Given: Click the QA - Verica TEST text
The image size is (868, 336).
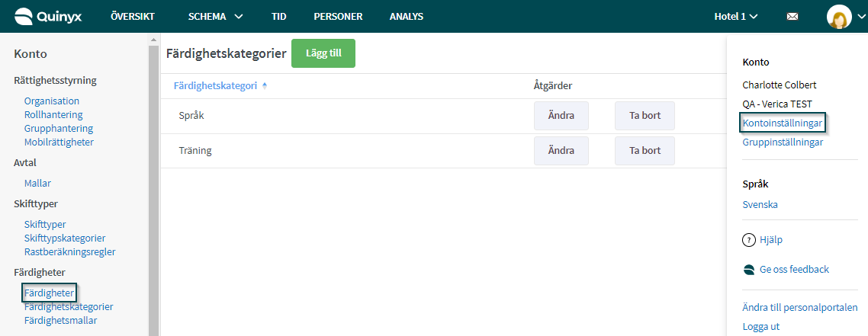Looking at the screenshot, I should [x=777, y=104].
